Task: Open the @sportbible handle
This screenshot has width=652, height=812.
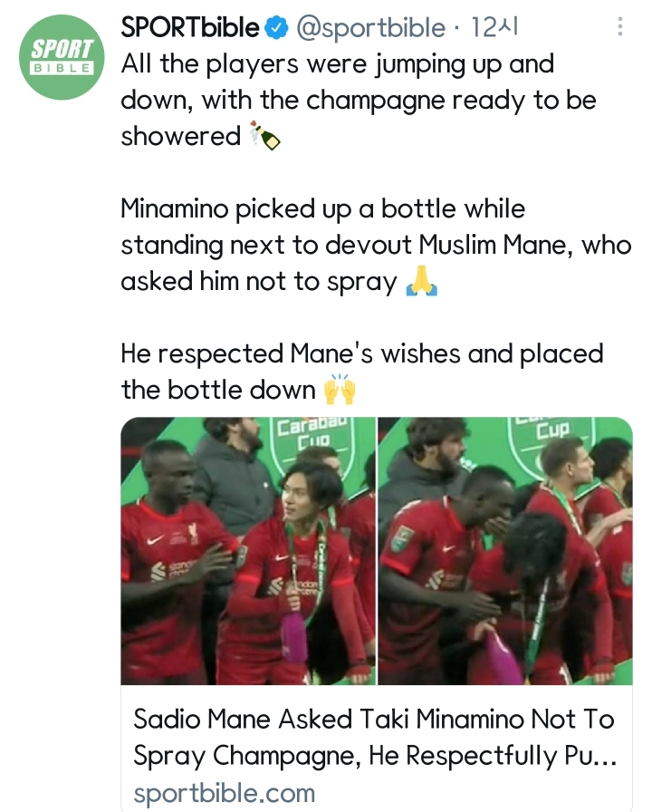Action: tap(370, 29)
